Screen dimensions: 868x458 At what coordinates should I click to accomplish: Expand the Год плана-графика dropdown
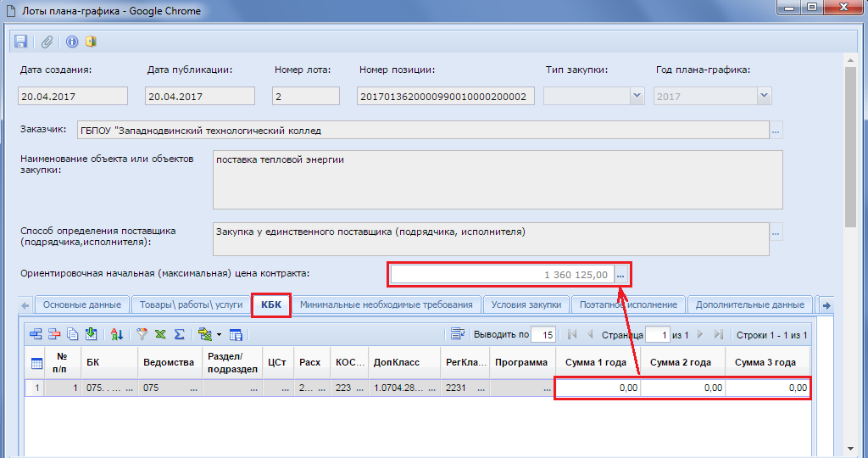tap(764, 96)
